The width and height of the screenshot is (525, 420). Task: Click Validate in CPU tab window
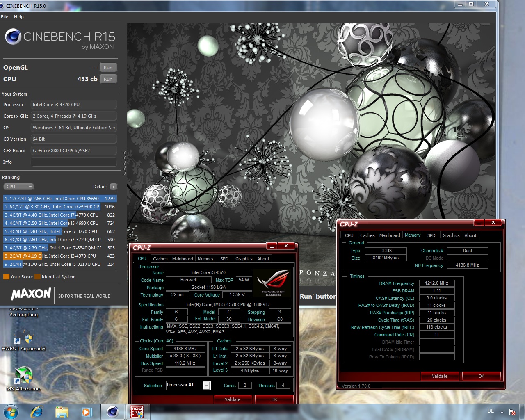[x=233, y=399]
